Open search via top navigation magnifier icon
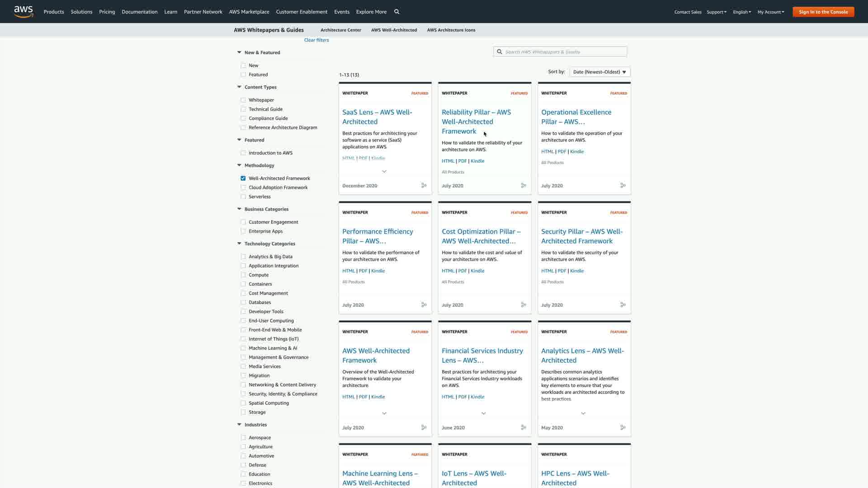This screenshot has width=868, height=488. (x=396, y=12)
